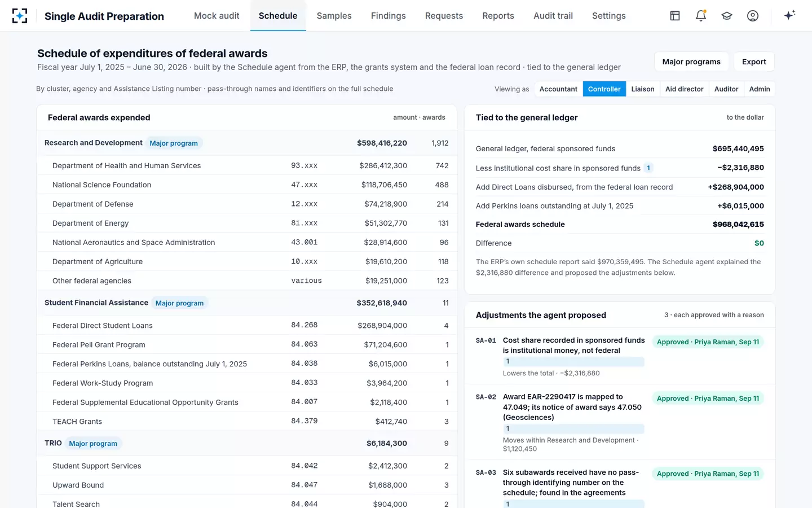This screenshot has height=508, width=812.
Task: Click the Major program tag on Research and Development
Action: 174,143
